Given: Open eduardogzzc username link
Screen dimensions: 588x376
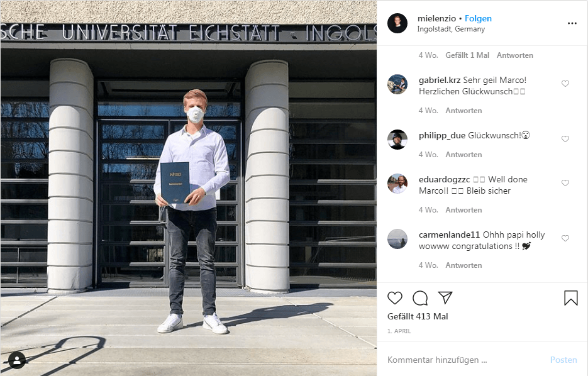Looking at the screenshot, I should (445, 179).
